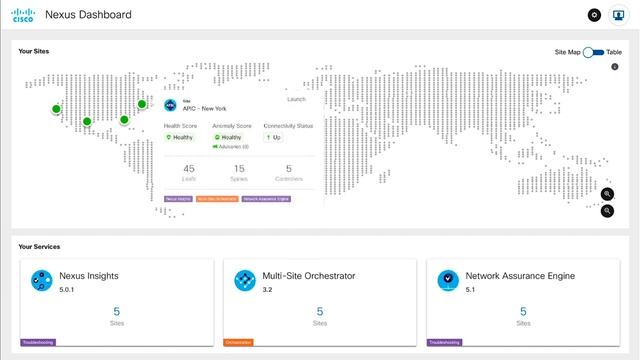The height and width of the screenshot is (360, 640).
Task: Zoom in the map with upper magnifier
Action: 607,194
